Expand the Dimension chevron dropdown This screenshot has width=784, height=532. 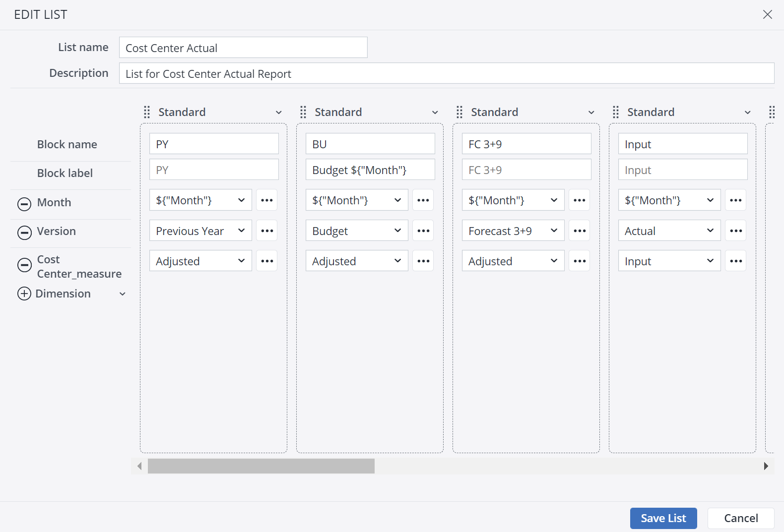tap(123, 294)
